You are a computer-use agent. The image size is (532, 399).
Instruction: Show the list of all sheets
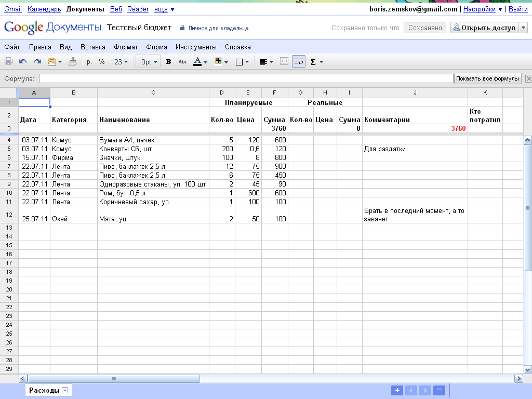tap(439, 391)
